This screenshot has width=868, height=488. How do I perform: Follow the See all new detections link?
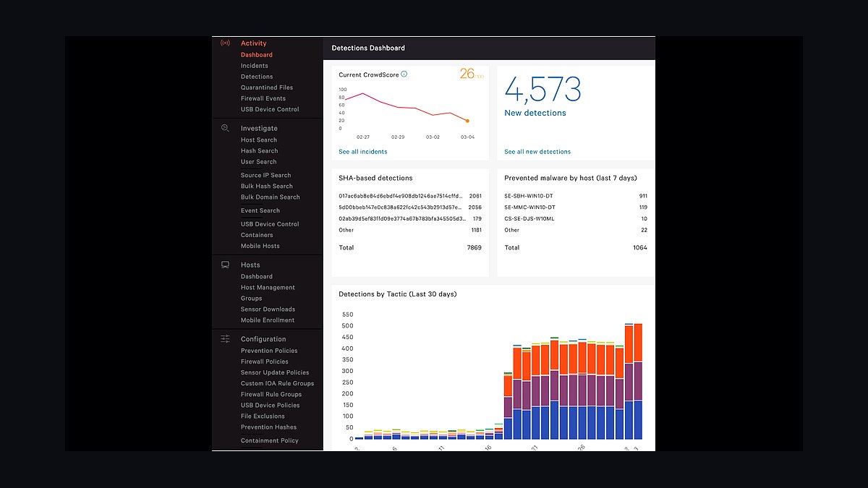coord(537,152)
